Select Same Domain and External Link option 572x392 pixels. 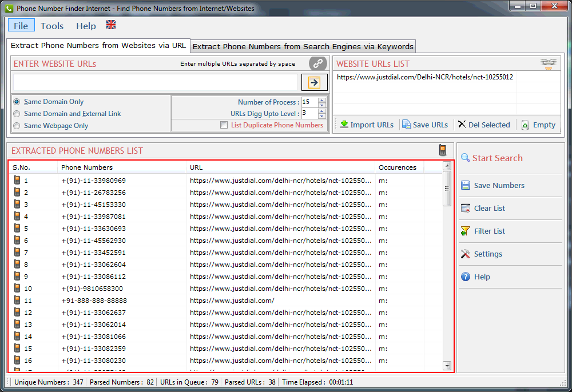pyautogui.click(x=17, y=114)
